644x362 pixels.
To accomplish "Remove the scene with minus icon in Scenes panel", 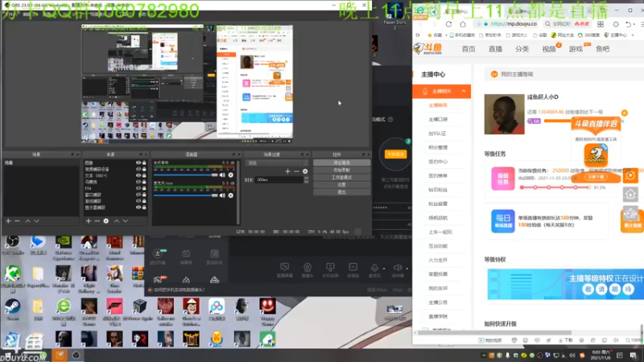I will point(17,220).
